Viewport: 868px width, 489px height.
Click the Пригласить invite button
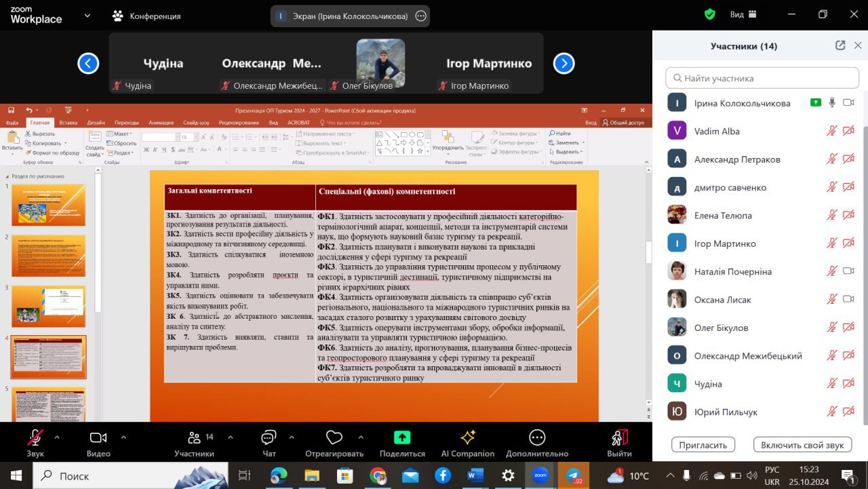pos(703,445)
